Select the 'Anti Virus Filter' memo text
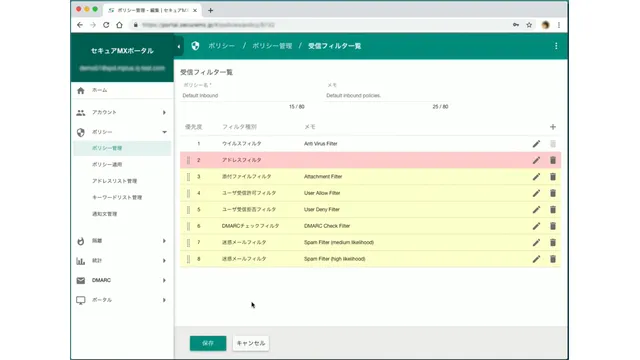This screenshot has height=360, width=640. point(320,144)
